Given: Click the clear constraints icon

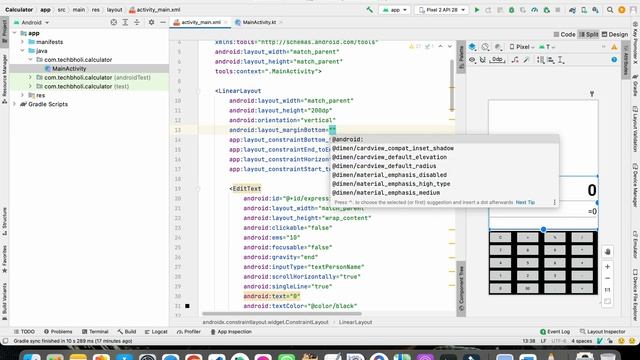Looking at the screenshot, I should [x=515, y=60].
